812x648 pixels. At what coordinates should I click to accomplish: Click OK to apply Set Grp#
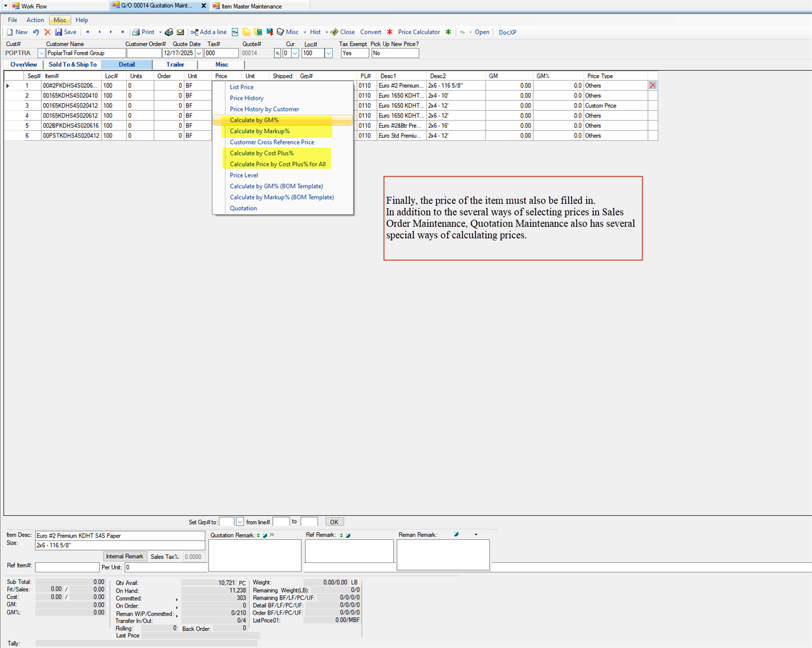point(334,521)
